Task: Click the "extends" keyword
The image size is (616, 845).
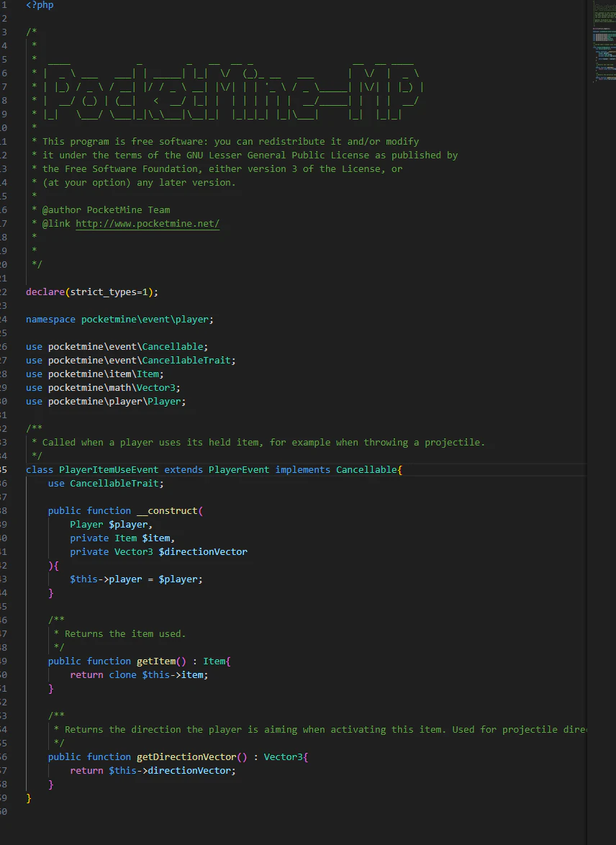Action: pos(184,470)
